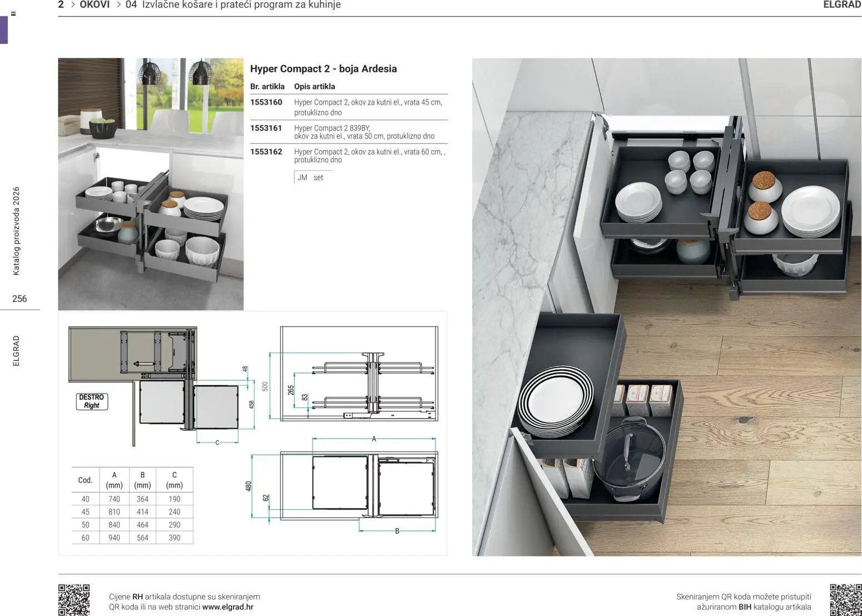Click the page number 256
This screenshot has width=862, height=616.
[19, 299]
